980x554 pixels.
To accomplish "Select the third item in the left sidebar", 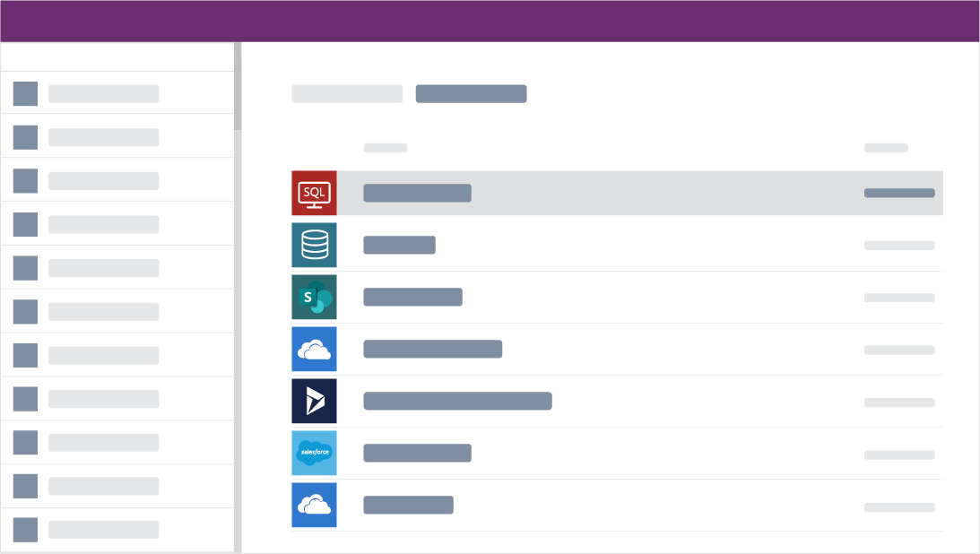I will [103, 180].
